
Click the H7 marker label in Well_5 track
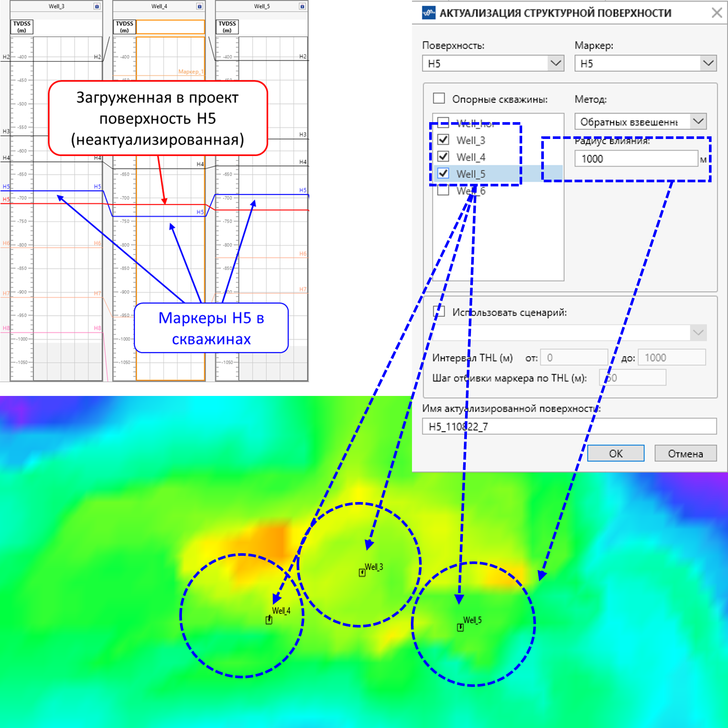tap(303, 289)
